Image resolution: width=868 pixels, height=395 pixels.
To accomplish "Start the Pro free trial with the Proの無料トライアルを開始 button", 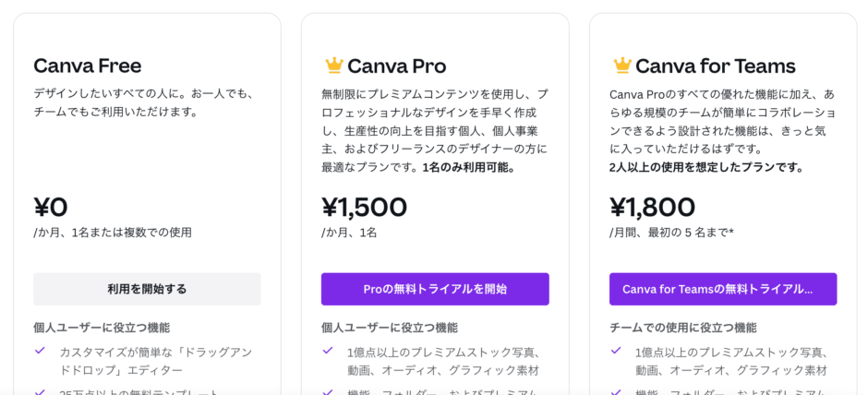I will (x=435, y=289).
